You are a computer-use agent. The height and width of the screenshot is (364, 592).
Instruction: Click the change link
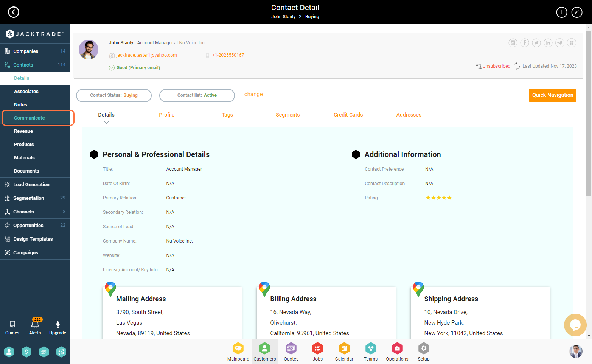coord(253,94)
